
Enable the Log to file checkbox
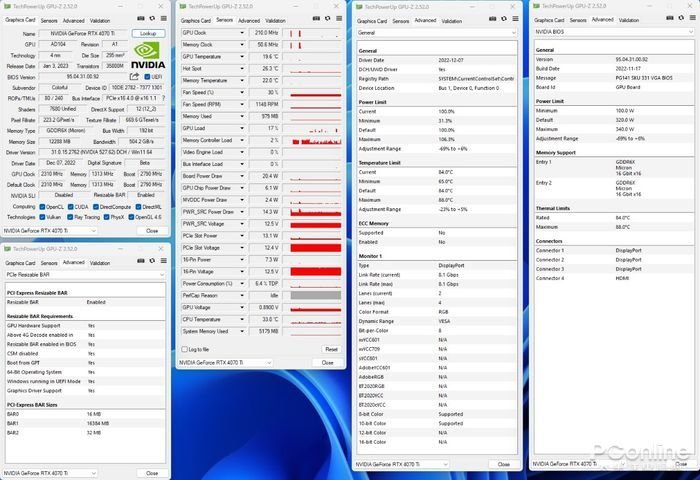click(184, 349)
